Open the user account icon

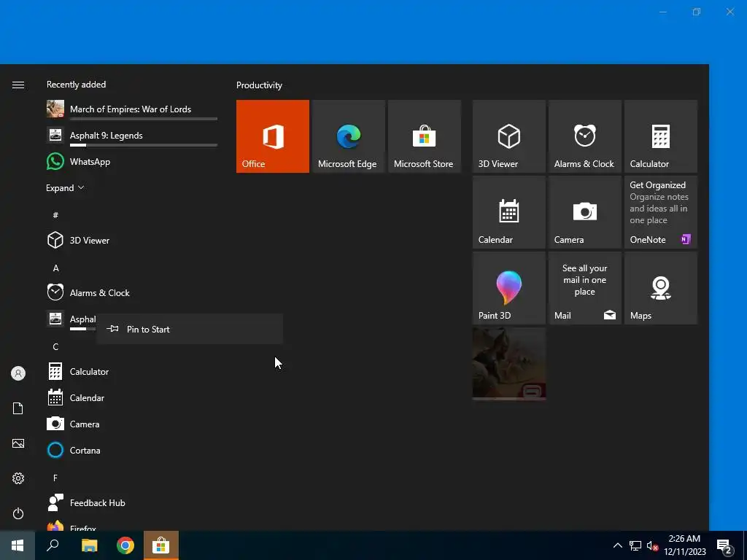[x=18, y=373]
